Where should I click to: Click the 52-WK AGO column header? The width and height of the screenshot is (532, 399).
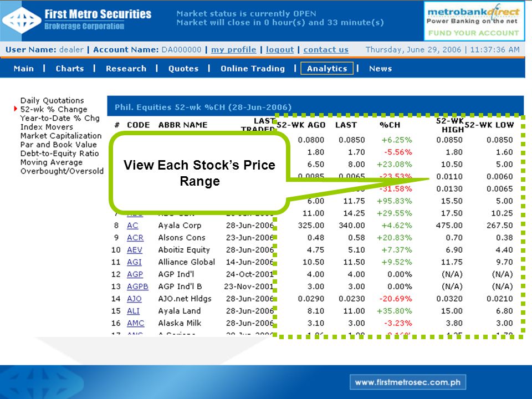pos(301,125)
